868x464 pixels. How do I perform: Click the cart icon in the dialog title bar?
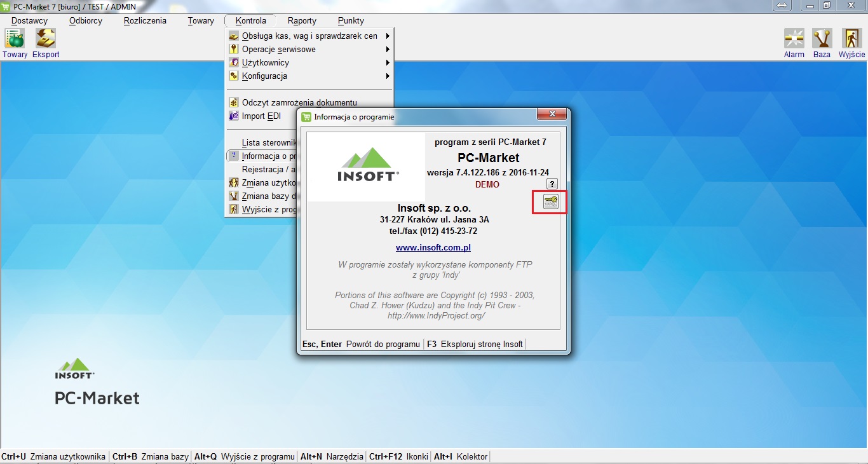306,117
